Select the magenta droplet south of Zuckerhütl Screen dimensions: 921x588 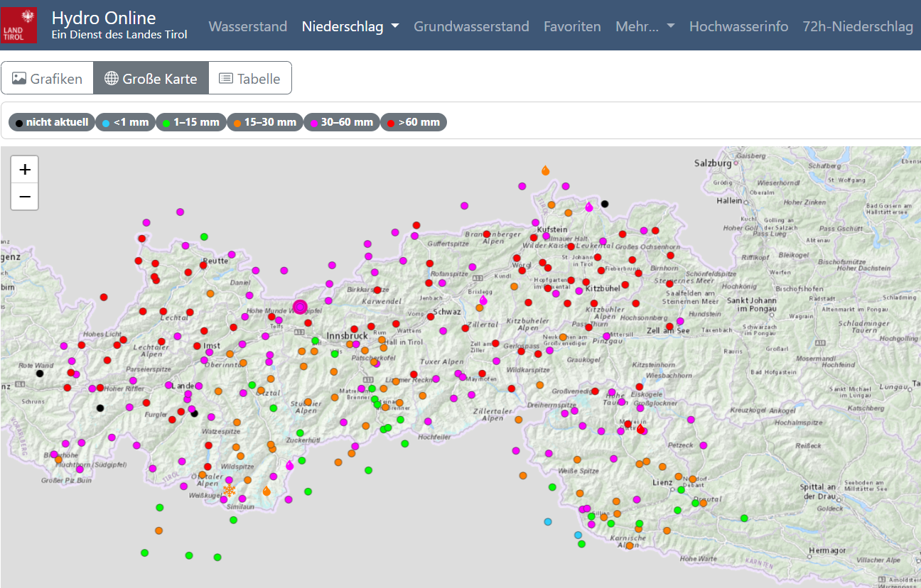point(290,465)
